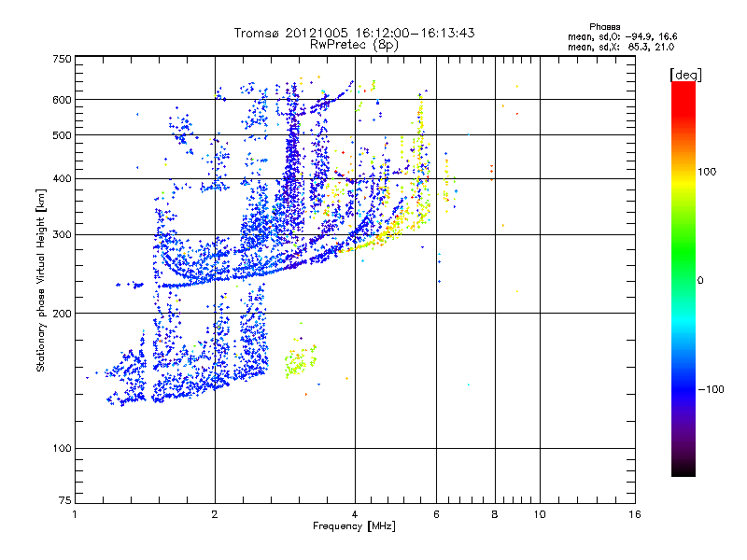Click the plot title 'Tromsø 20121005 16:12:00-16:13:43'
The image size is (747, 560).
click(354, 33)
